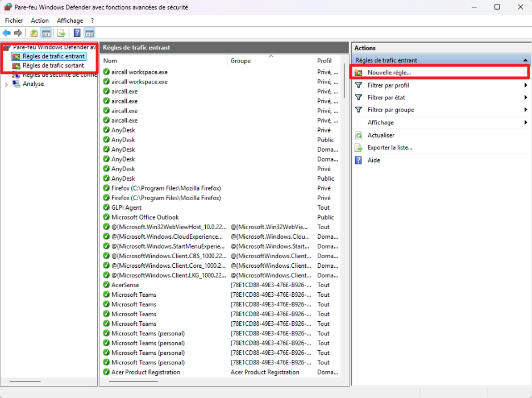Click the Aide help icon in Actions

point(359,160)
